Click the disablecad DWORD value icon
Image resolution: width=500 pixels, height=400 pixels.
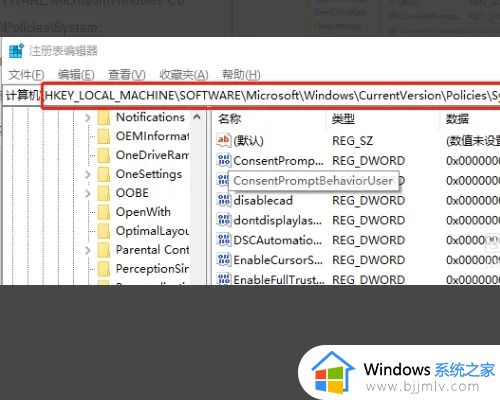point(223,200)
